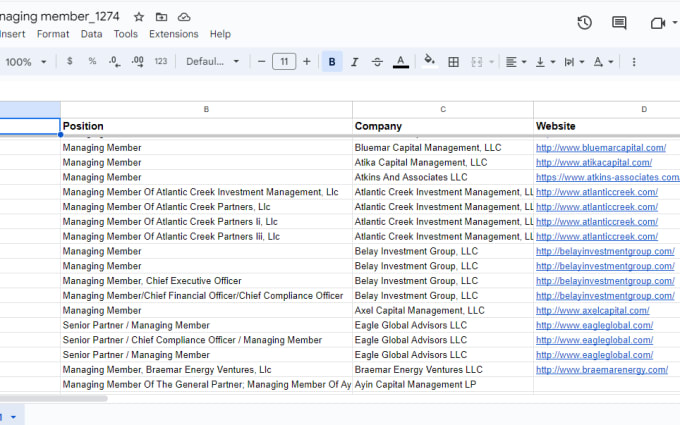Click the horizontal scrollbar thumb

54,398
